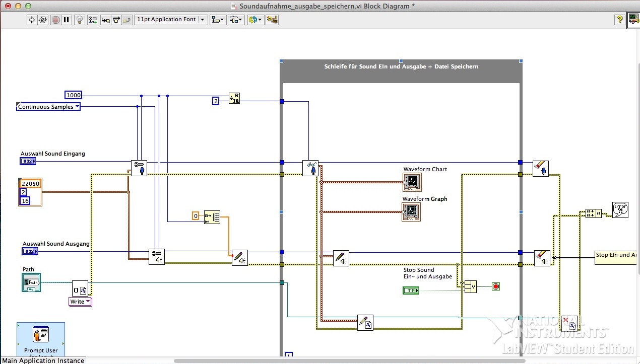The height and width of the screenshot is (364, 640).
Task: Open the 11pt Application Font dropdown
Action: pos(171,20)
